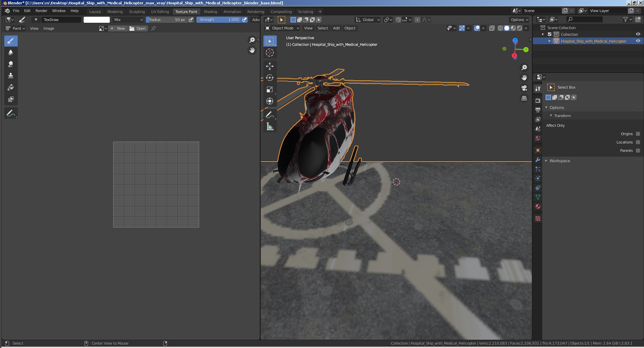Activate the 3D Cursor tool
The image size is (644, 348).
pos(270,53)
